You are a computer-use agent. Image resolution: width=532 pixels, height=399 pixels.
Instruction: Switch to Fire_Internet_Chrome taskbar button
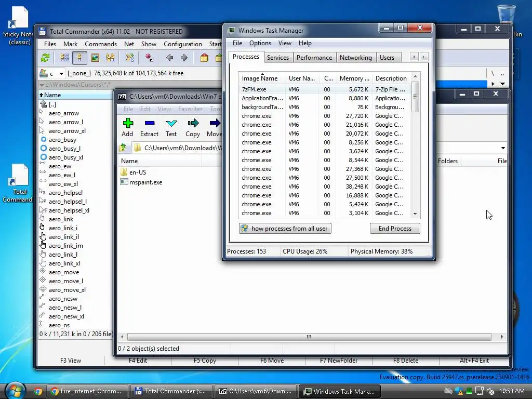tap(87, 391)
